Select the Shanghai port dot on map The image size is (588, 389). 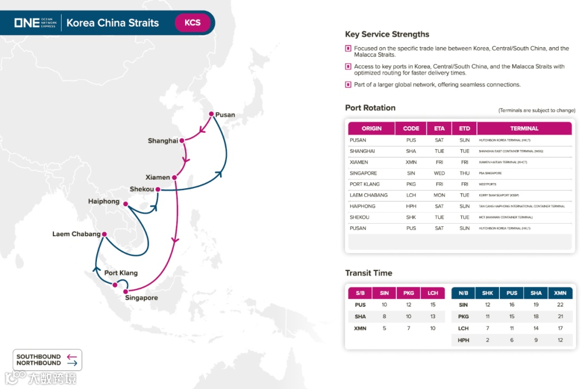pos(182,140)
